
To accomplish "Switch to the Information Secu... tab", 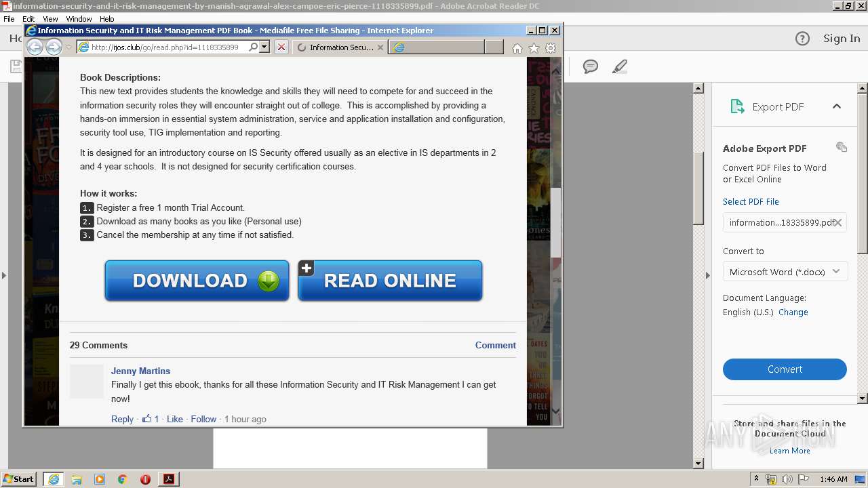I will coord(340,47).
